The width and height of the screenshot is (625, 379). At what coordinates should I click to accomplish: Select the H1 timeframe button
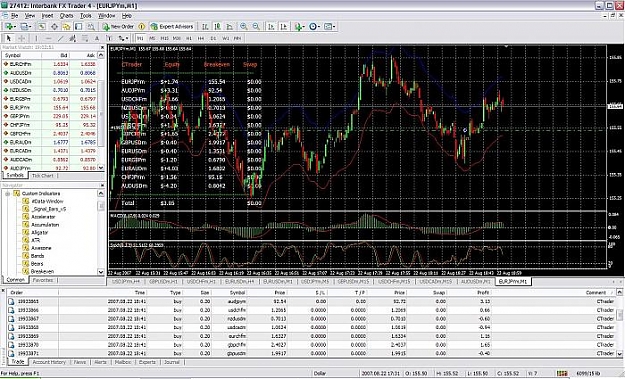[x=189, y=38]
